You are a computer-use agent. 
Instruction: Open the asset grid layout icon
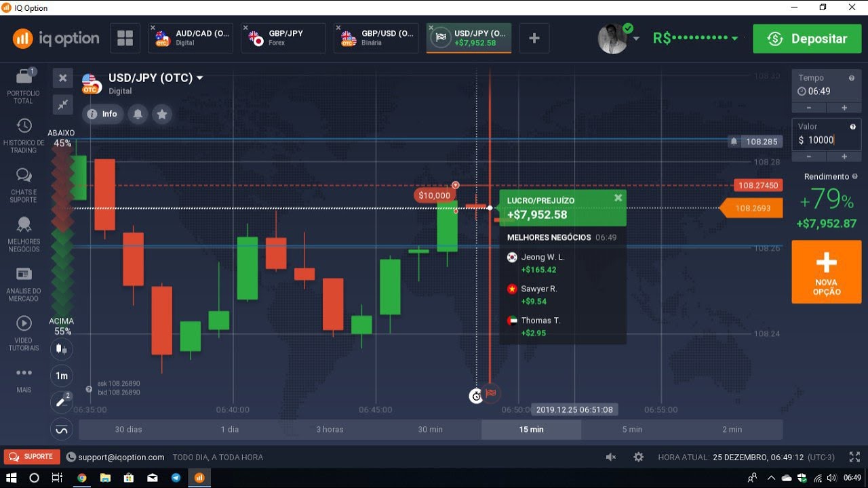[x=125, y=38]
